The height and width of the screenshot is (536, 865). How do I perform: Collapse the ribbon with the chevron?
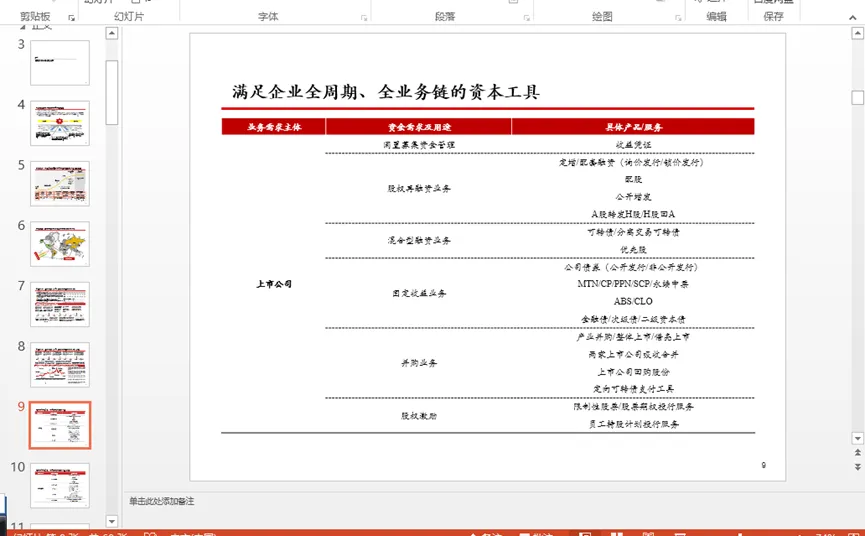pos(853,18)
